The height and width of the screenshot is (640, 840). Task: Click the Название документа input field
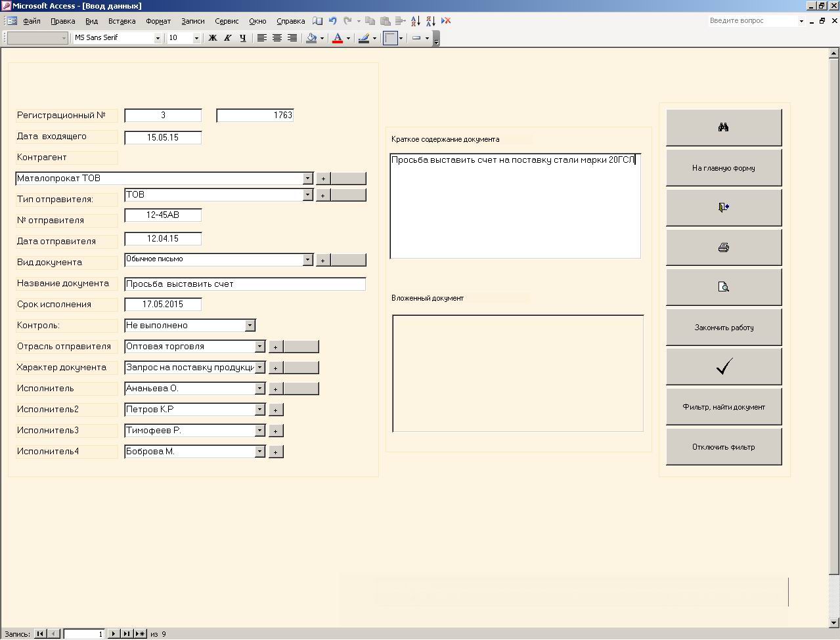[245, 284]
